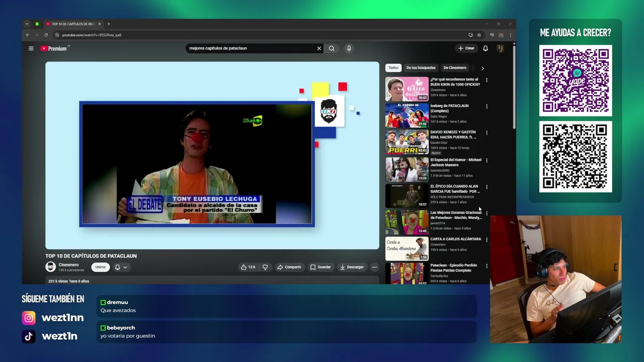Viewport: 644px width, 362px height.
Task: Clear the search box with X
Action: pyautogui.click(x=319, y=48)
